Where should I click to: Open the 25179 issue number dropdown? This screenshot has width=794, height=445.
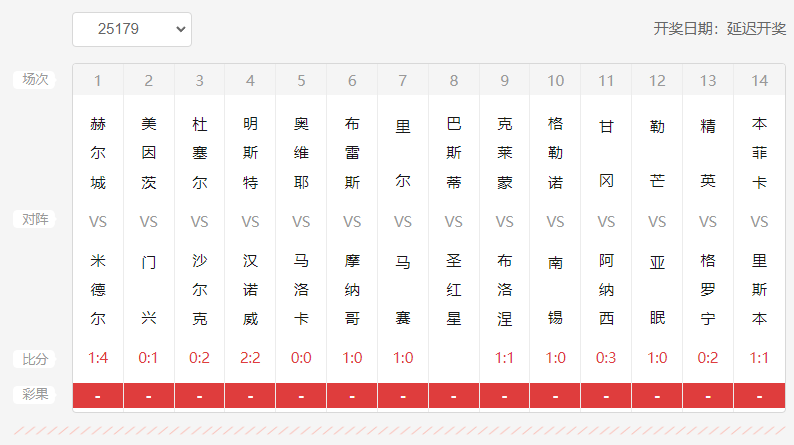pos(131,29)
